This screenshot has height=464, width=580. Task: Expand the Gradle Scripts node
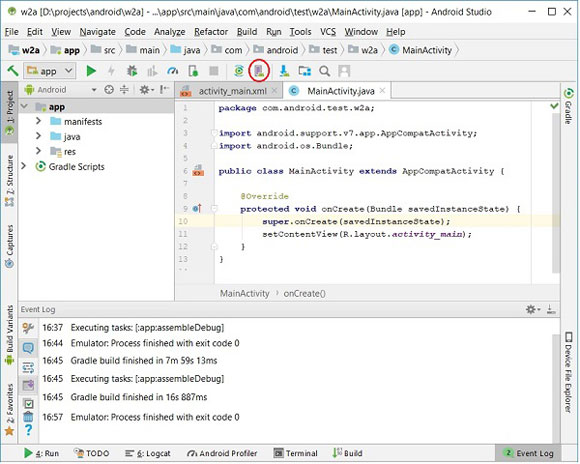[24, 166]
